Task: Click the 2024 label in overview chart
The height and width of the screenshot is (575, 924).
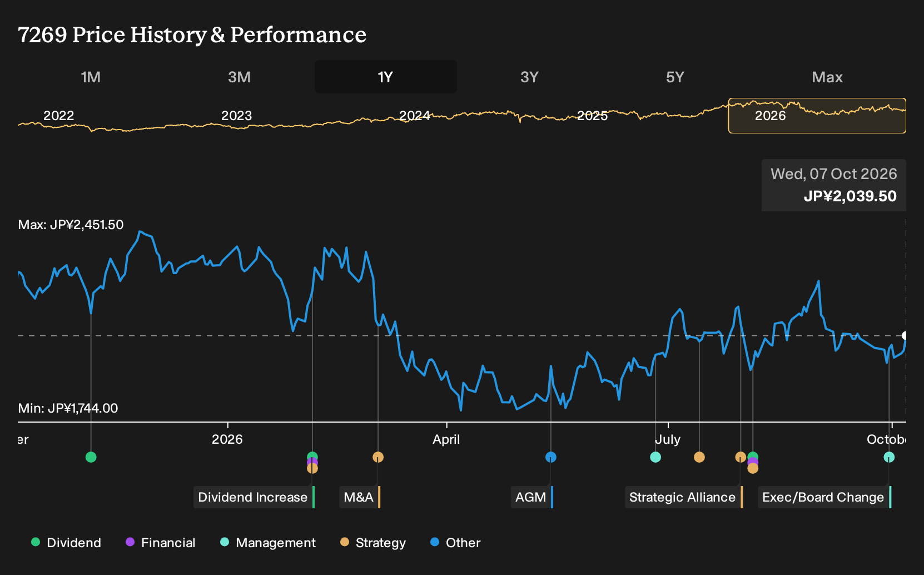Action: pyautogui.click(x=414, y=116)
